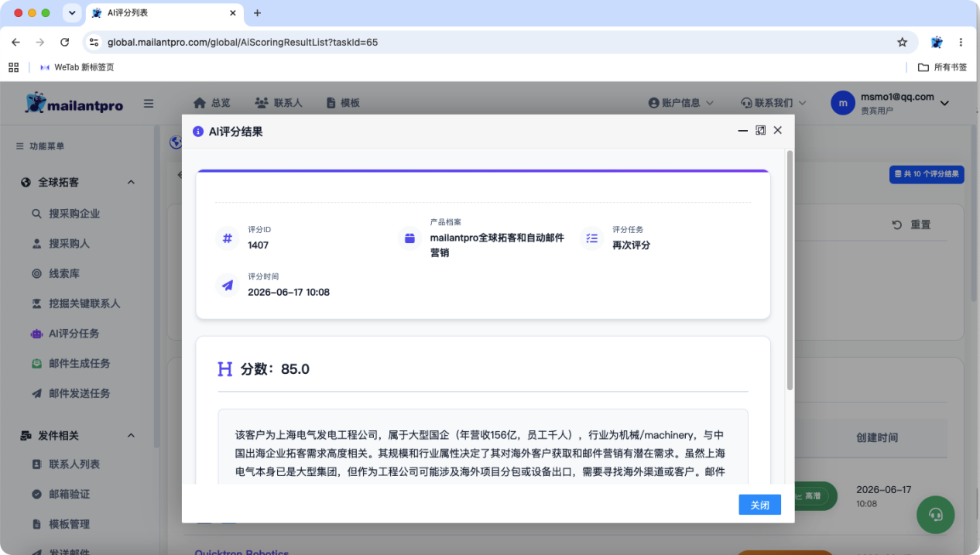Expand 联系我们 dropdown

point(773,103)
